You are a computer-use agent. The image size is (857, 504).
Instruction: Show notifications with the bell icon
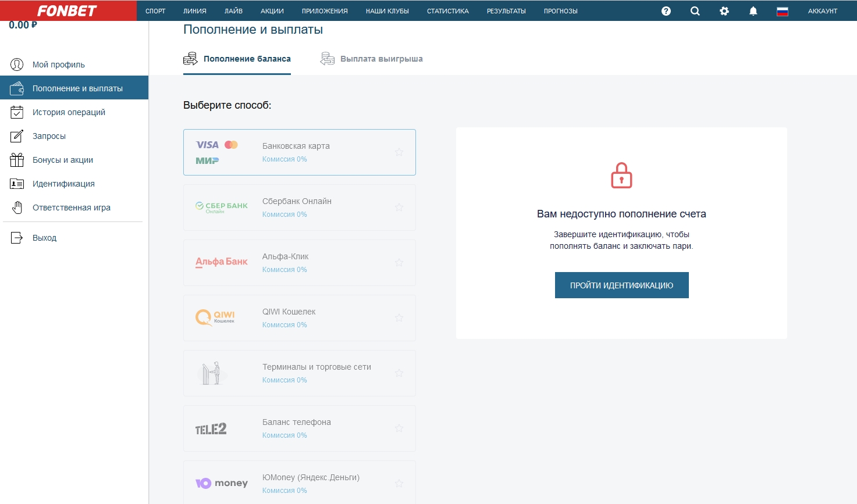click(753, 11)
